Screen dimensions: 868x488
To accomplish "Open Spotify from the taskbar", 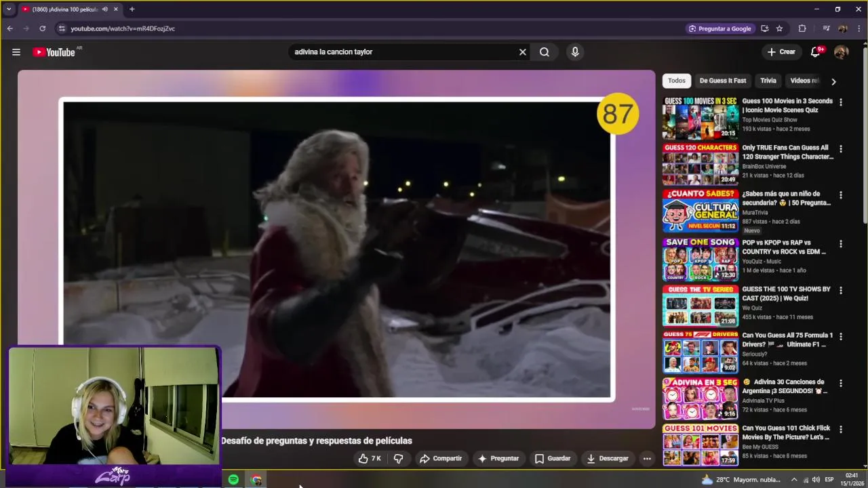I will click(233, 480).
